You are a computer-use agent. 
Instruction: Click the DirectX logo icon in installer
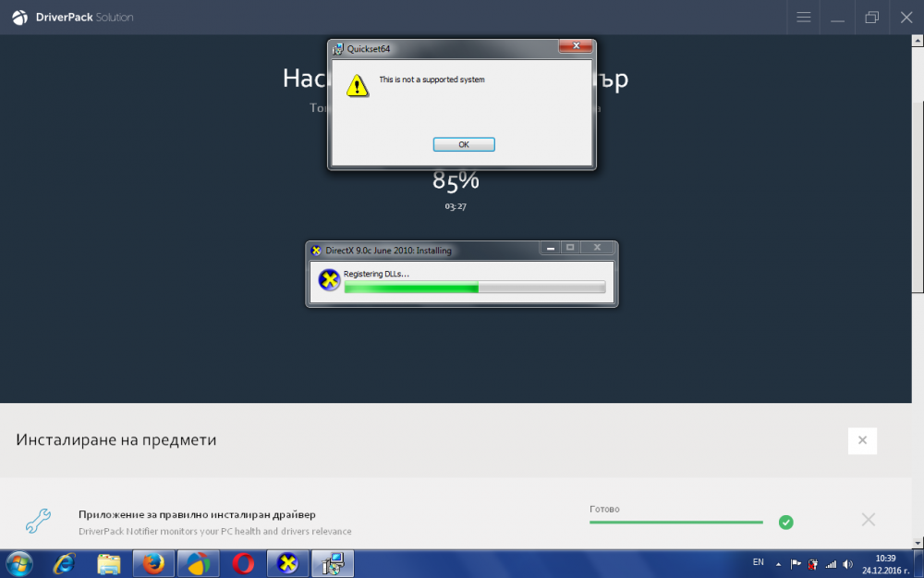329,279
